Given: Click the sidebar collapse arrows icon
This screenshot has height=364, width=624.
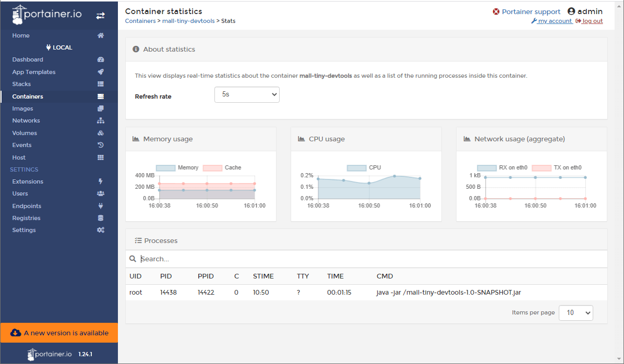Looking at the screenshot, I should (x=101, y=16).
